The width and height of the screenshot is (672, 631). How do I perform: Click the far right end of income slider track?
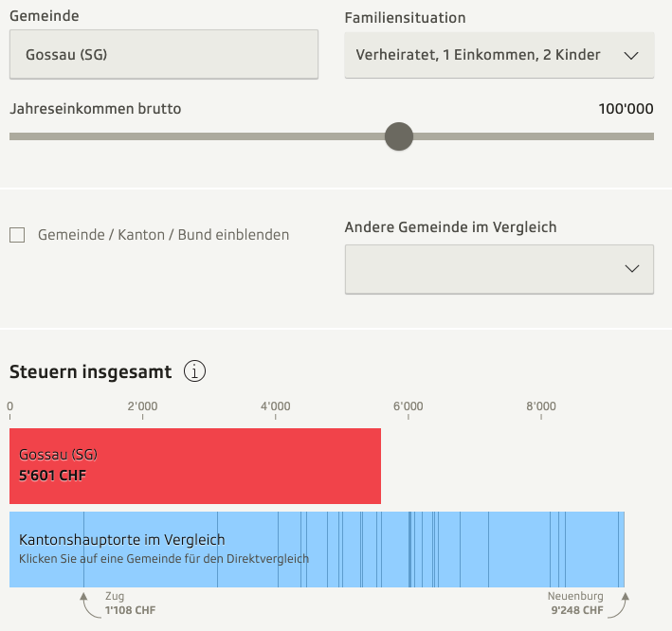(x=650, y=136)
